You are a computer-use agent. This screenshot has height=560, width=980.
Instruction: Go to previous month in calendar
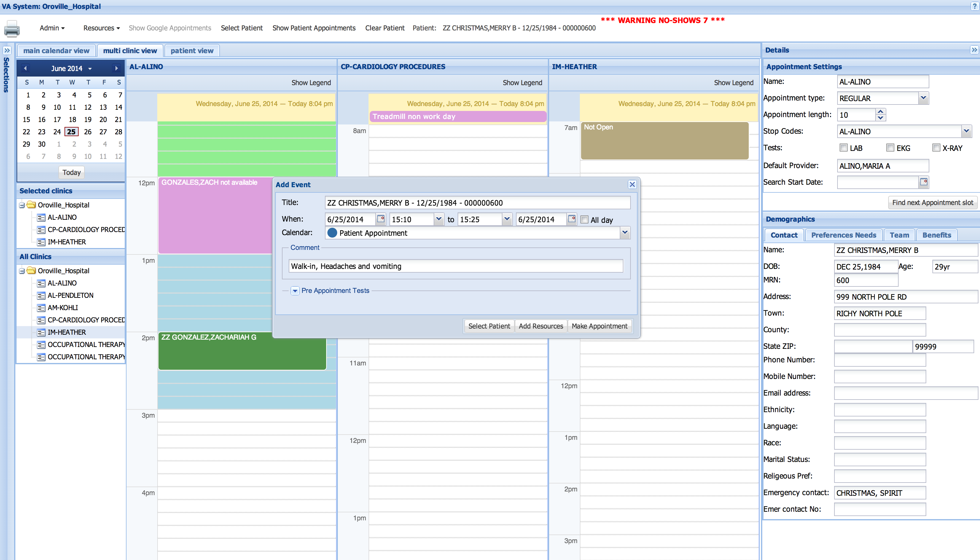coord(25,69)
